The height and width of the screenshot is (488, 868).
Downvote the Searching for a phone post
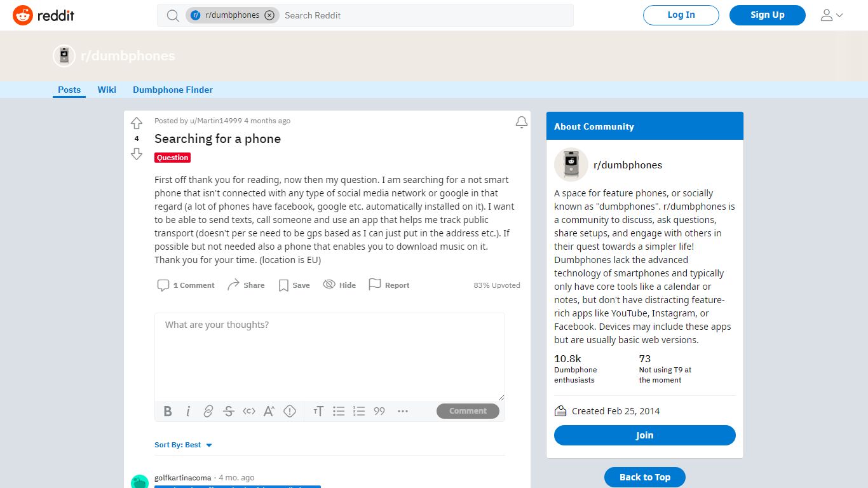pyautogui.click(x=137, y=154)
